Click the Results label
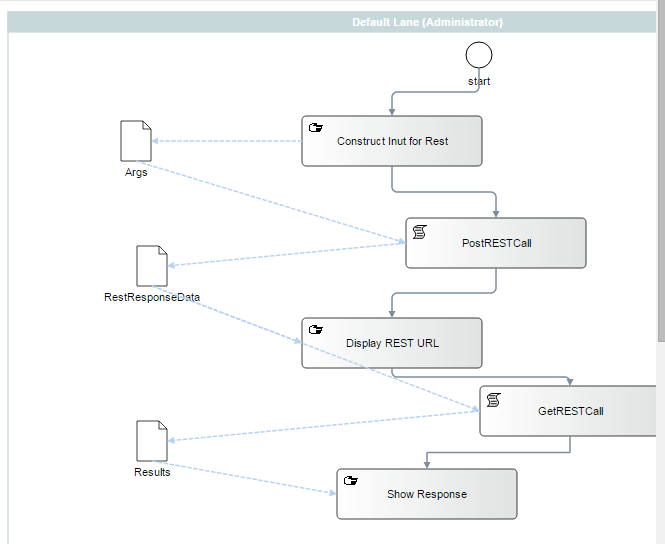 pos(152,472)
